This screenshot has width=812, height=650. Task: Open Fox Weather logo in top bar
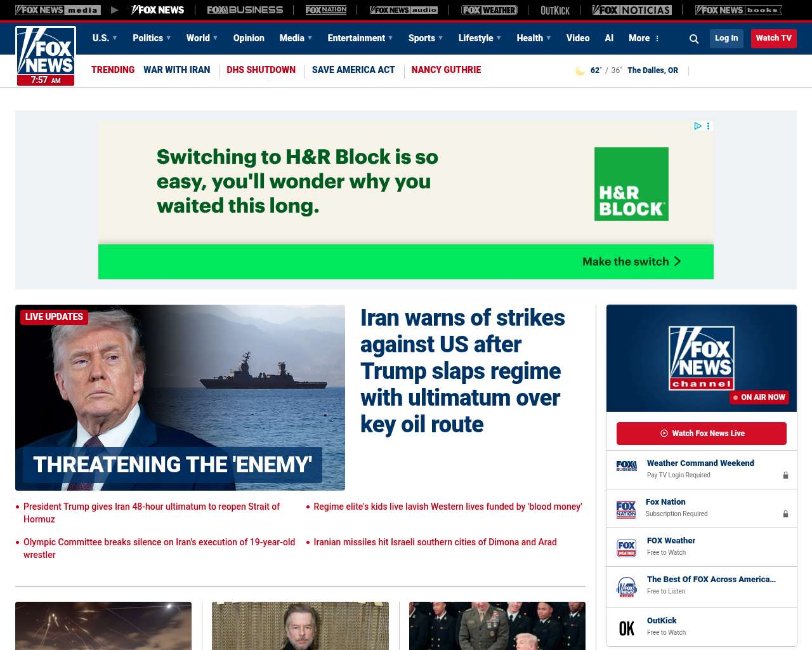point(489,10)
